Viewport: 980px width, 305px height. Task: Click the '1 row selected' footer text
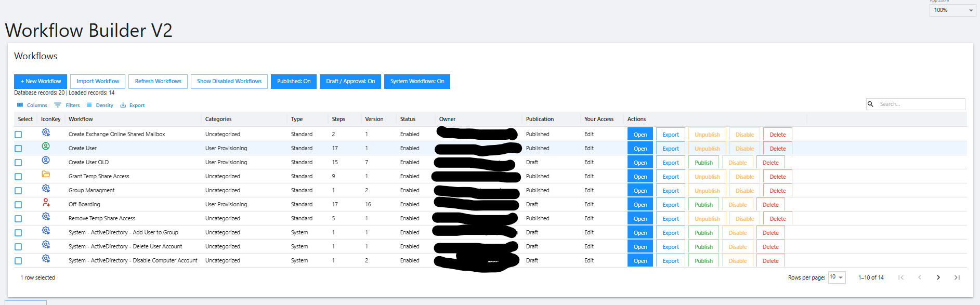37,277
